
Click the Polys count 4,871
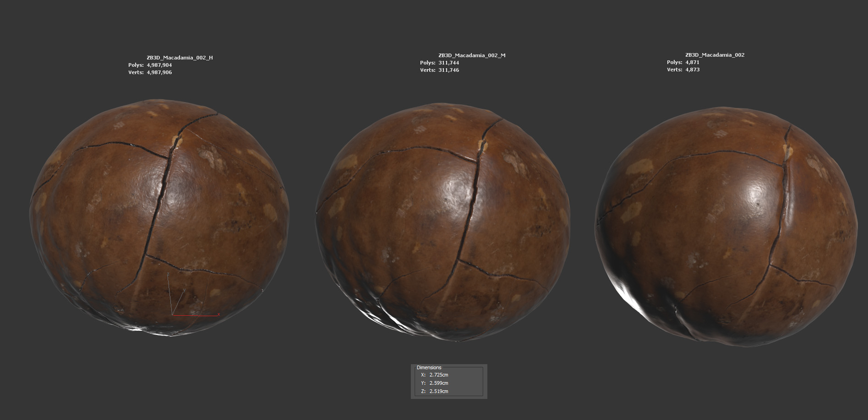tap(692, 62)
